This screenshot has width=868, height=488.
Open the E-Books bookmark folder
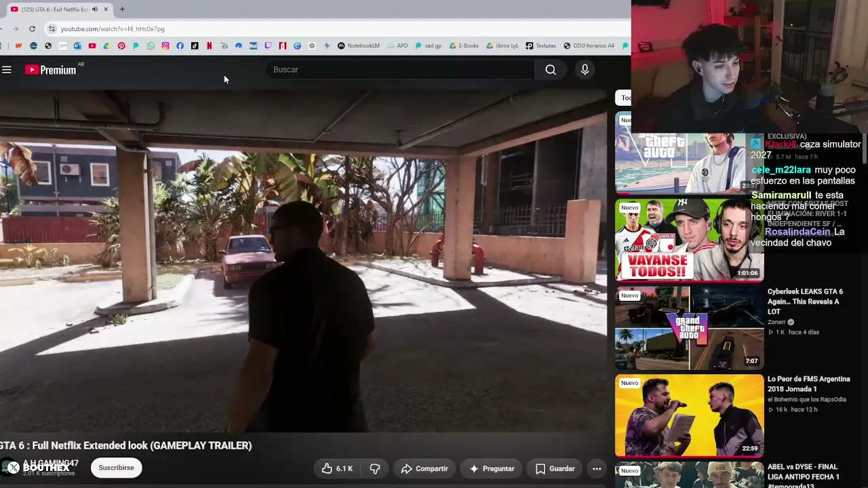click(464, 45)
